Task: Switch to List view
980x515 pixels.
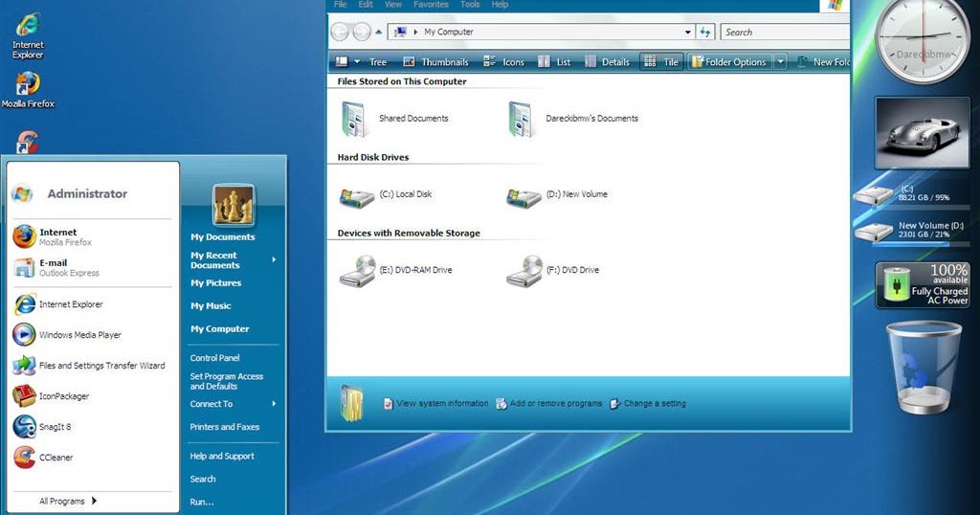Action: (554, 62)
